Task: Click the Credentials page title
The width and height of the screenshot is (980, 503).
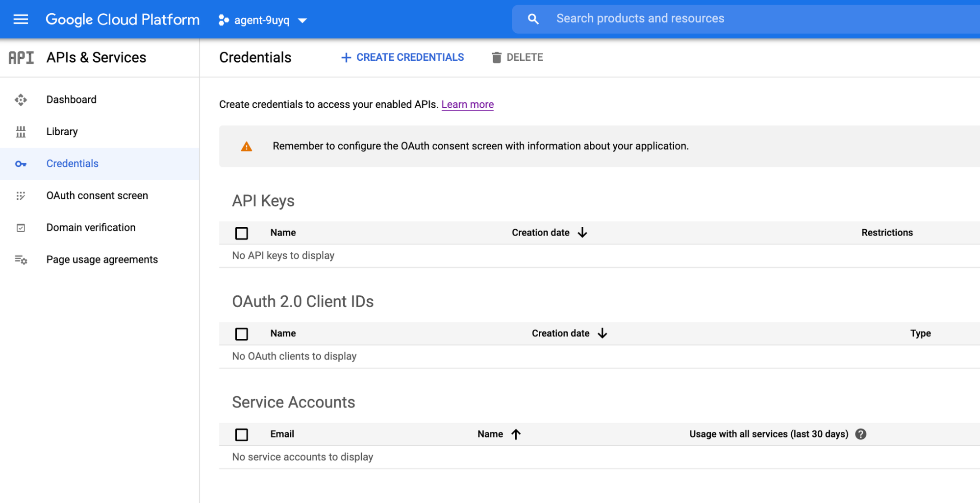Action: coord(255,58)
